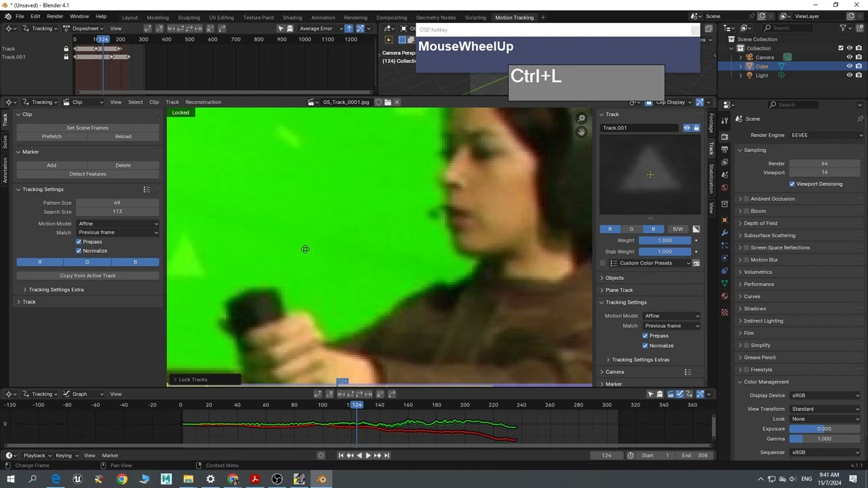Click the alpha preview icon next to B/W
The height and width of the screenshot is (488, 868).
pyautogui.click(x=696, y=229)
